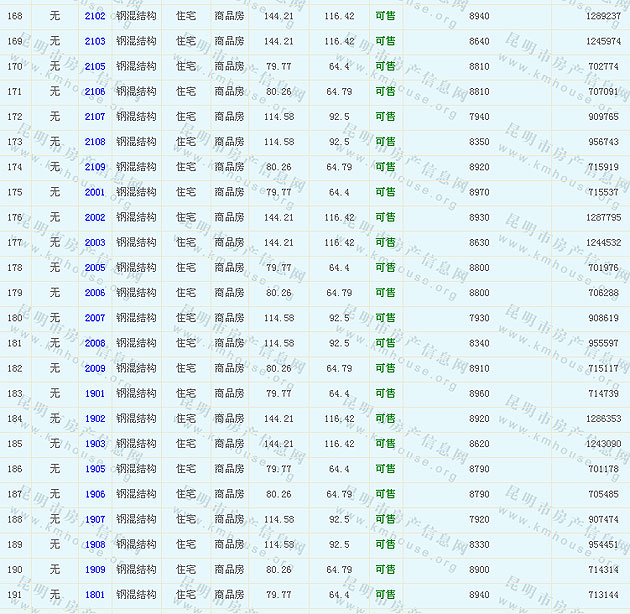Select room 2006 link
The height and width of the screenshot is (614, 630).
coord(95,293)
